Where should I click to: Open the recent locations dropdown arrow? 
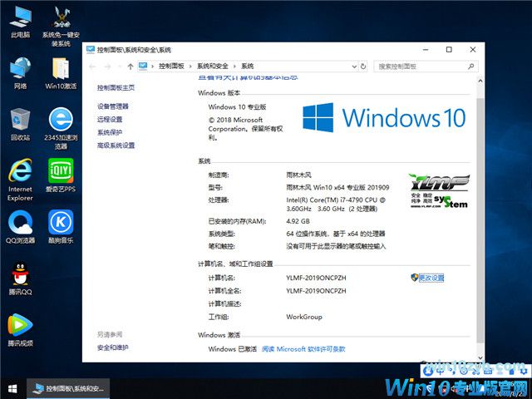(120, 66)
